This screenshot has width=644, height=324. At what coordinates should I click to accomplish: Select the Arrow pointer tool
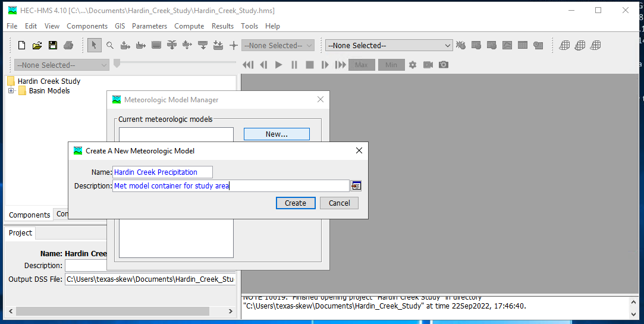(94, 45)
